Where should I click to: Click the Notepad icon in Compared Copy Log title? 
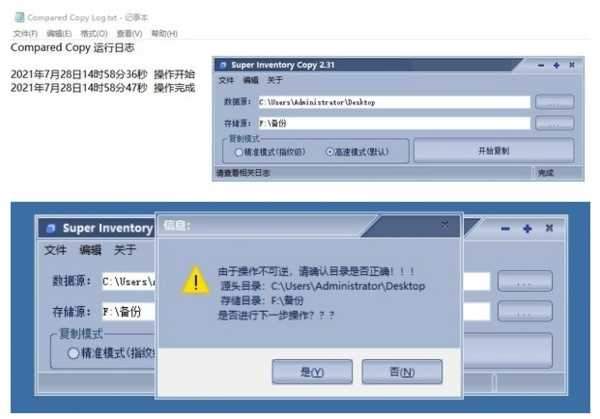tap(19, 17)
